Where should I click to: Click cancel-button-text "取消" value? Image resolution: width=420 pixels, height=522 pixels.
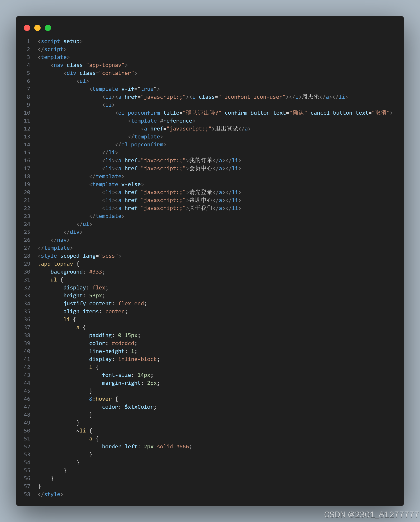381,113
